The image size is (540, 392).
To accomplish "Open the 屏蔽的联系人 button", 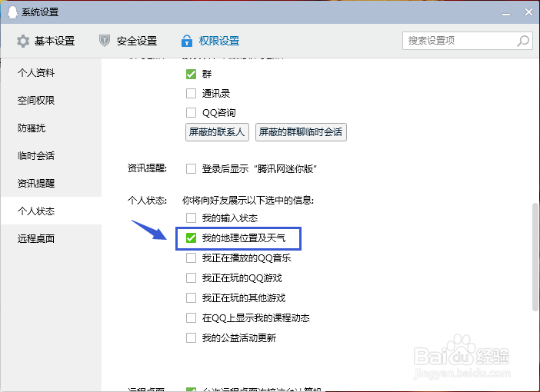I will 217,132.
